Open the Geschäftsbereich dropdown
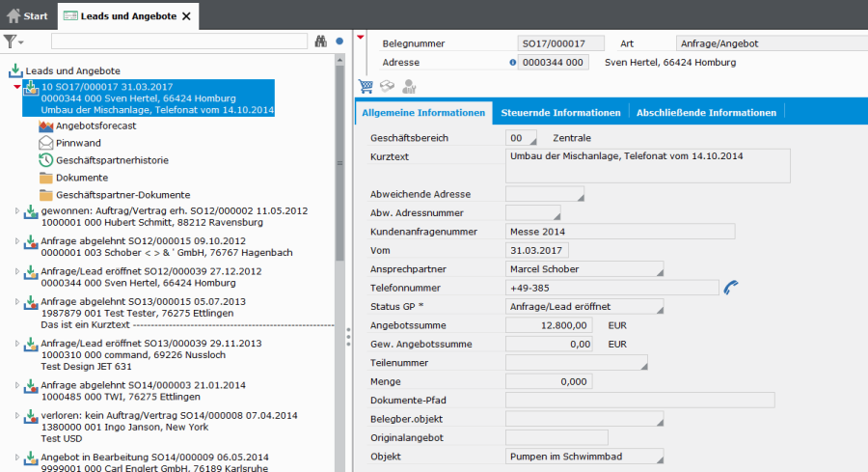The height and width of the screenshot is (472, 868). click(532, 141)
